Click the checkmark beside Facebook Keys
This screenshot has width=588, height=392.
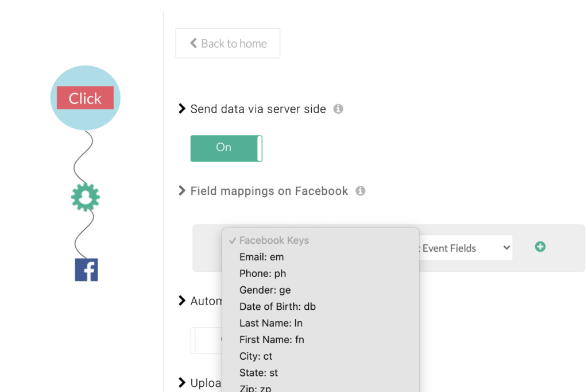(x=232, y=240)
